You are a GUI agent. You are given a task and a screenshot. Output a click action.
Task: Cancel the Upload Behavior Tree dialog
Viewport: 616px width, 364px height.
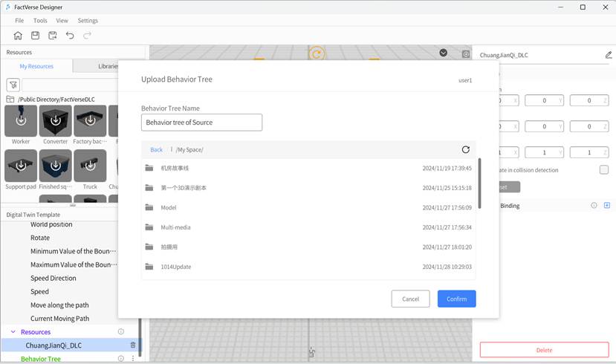pyautogui.click(x=410, y=299)
